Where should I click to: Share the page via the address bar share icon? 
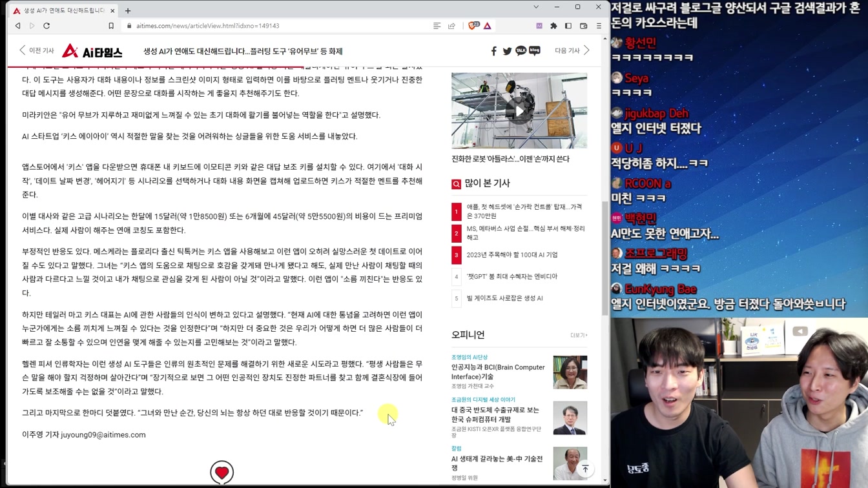451,26
